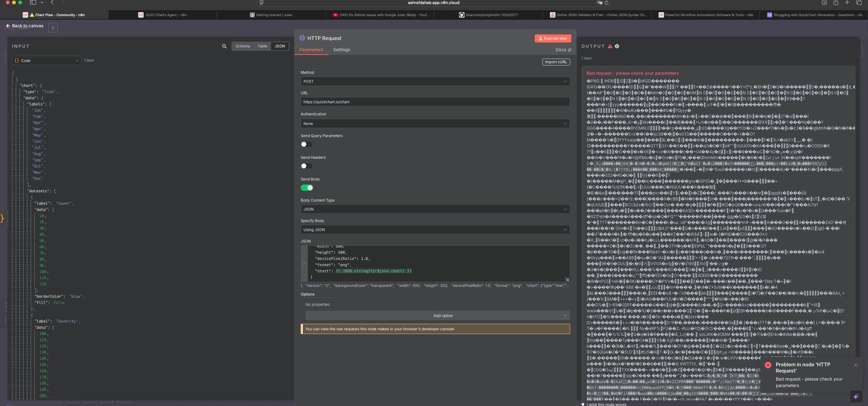The image size is (868, 406).
Task: Click the 'I wish this node would...' link
Action: 609,404
